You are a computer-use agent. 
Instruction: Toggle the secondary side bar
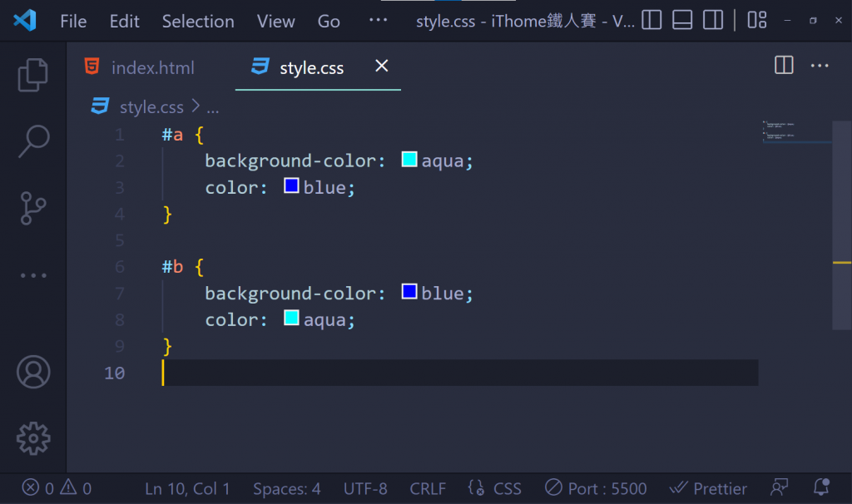pyautogui.click(x=712, y=21)
